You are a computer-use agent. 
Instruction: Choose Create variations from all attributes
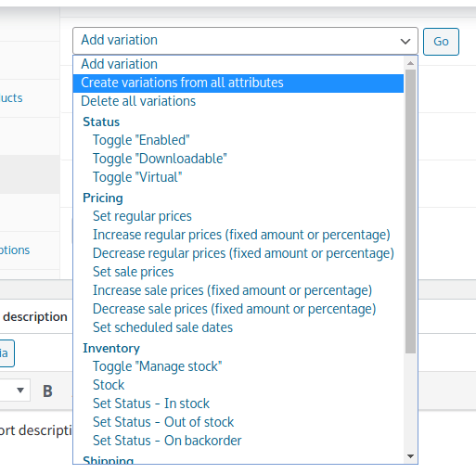(238, 83)
